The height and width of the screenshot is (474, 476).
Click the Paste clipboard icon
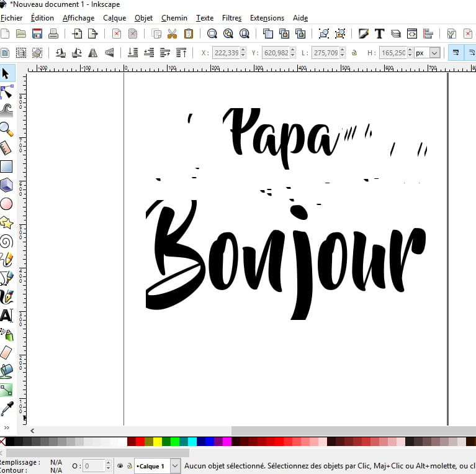tap(189, 34)
